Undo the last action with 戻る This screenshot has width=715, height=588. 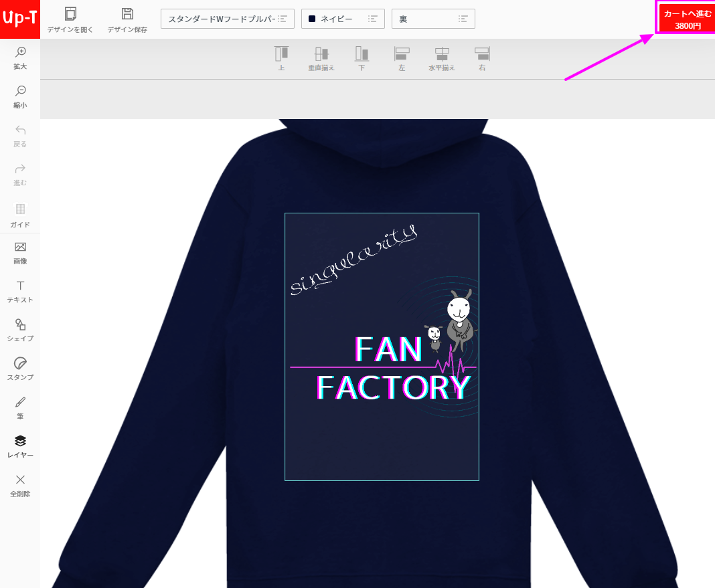tap(19, 134)
